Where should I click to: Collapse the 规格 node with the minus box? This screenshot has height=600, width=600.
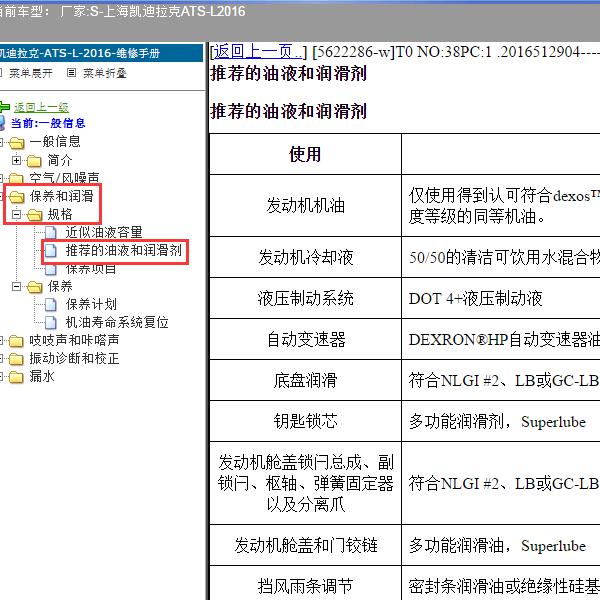click(x=16, y=214)
